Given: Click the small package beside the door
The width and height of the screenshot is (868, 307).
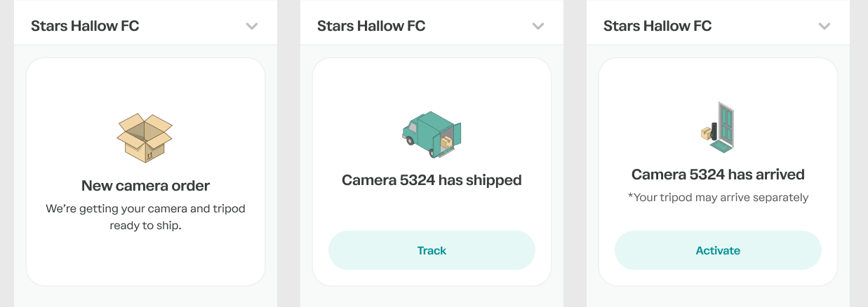Looking at the screenshot, I should tap(706, 133).
